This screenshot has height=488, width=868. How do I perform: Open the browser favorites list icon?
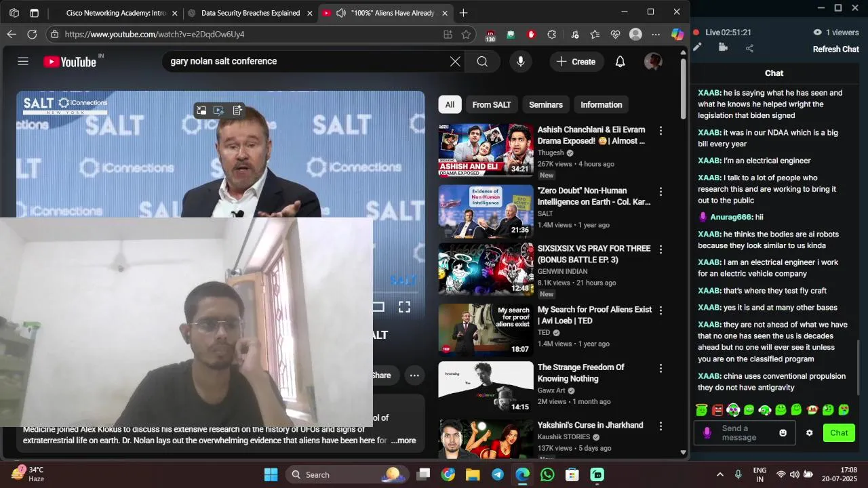[x=595, y=34]
